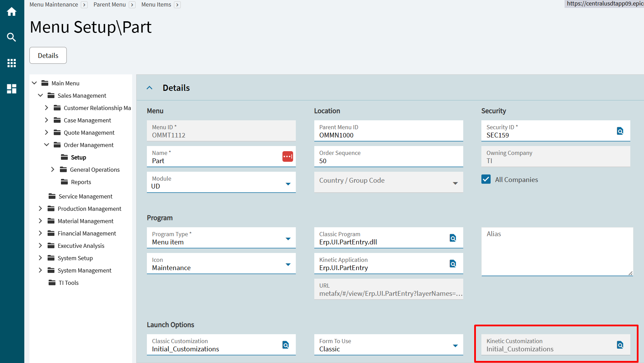Open the Module dropdown
Image resolution: width=644 pixels, height=363 pixels.
tap(288, 184)
